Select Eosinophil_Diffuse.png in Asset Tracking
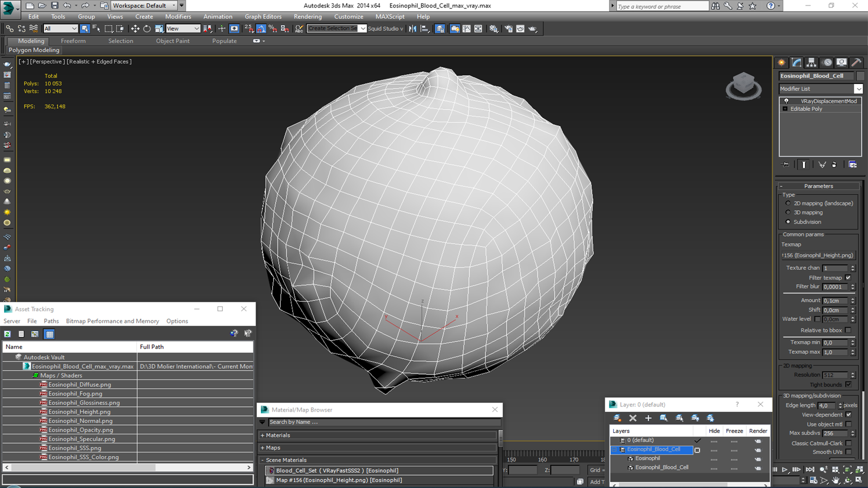Screen dimensions: 868x488 [x=80, y=385]
